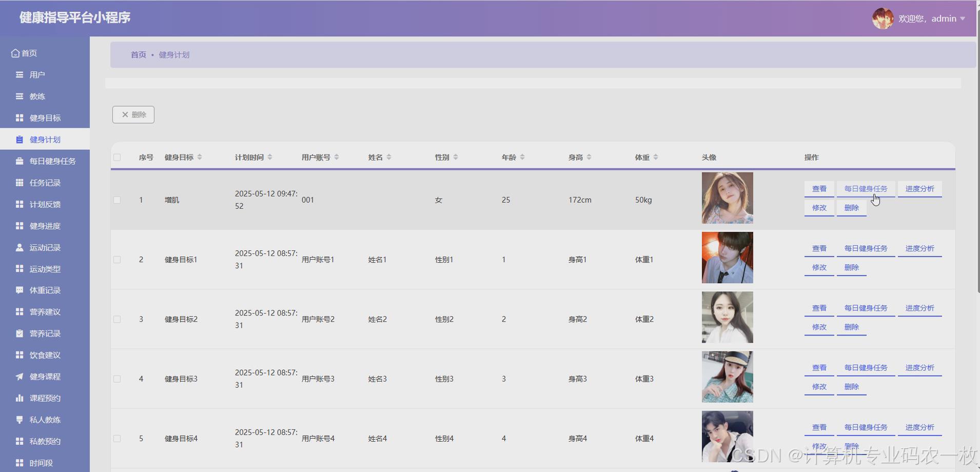Tick the checkbox for row 健身目标4
Image resolution: width=980 pixels, height=472 pixels.
(x=117, y=439)
